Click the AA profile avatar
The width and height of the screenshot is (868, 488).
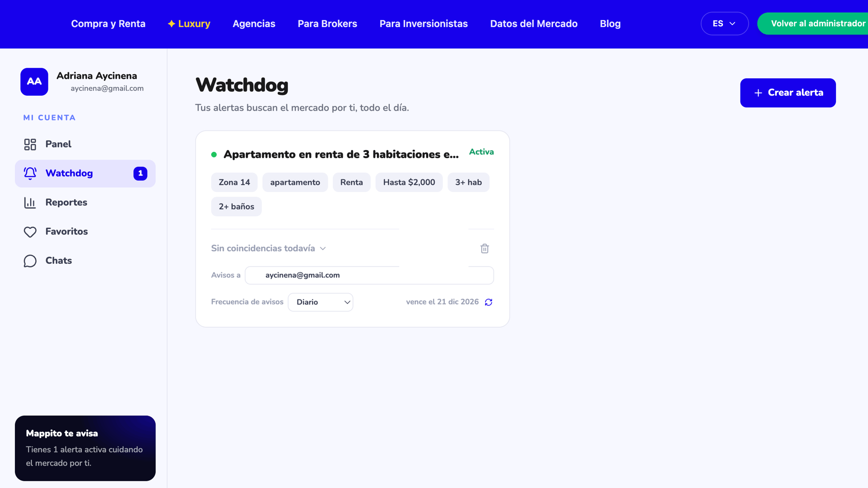pos(34,82)
